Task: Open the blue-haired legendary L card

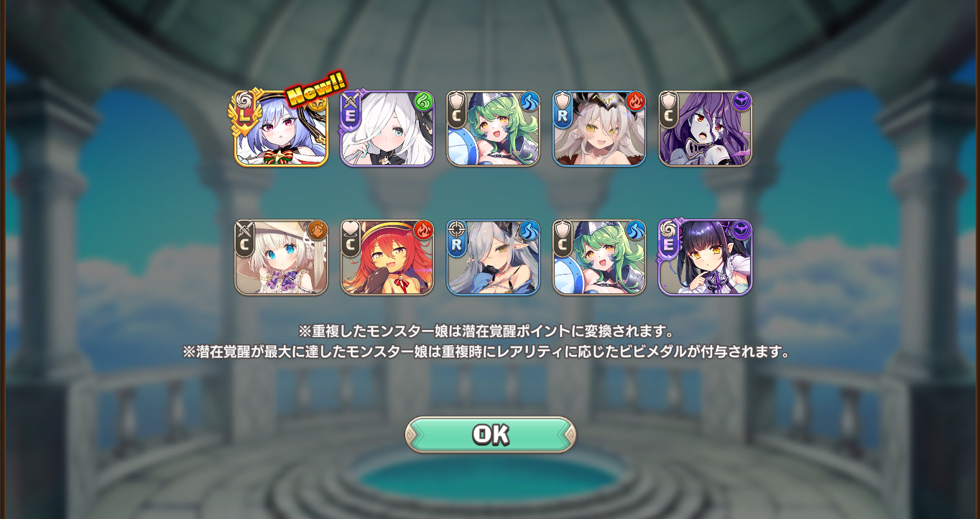Action: (281, 129)
